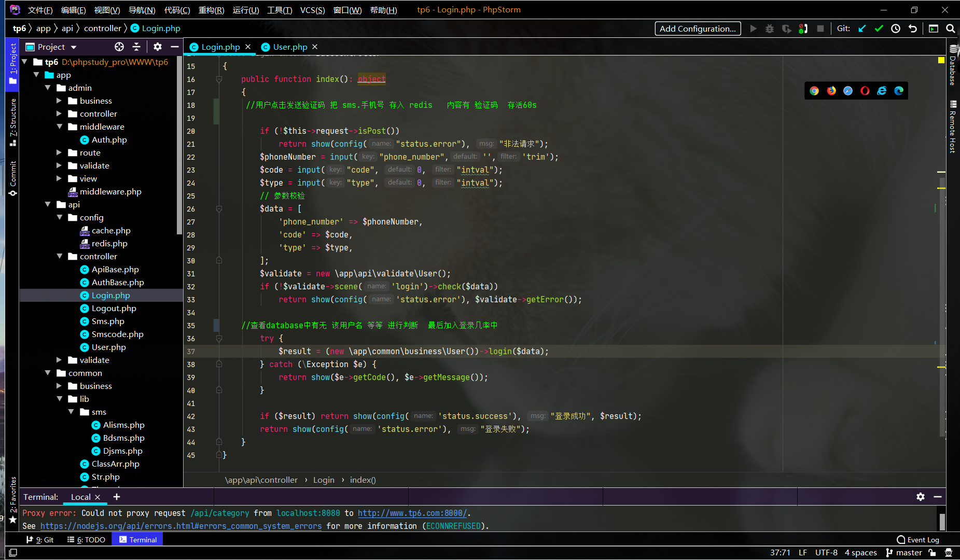Show Git history with the clock icon

pyautogui.click(x=896, y=29)
